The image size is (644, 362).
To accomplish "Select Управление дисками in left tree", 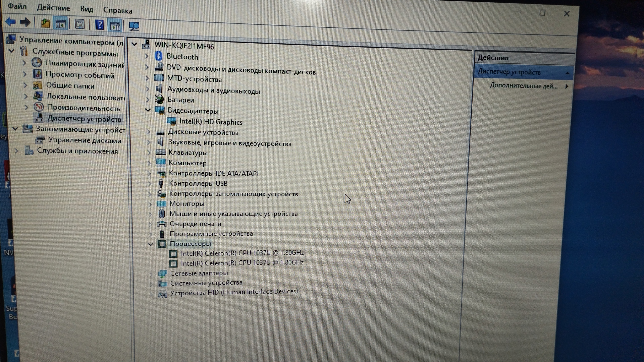I will point(85,140).
